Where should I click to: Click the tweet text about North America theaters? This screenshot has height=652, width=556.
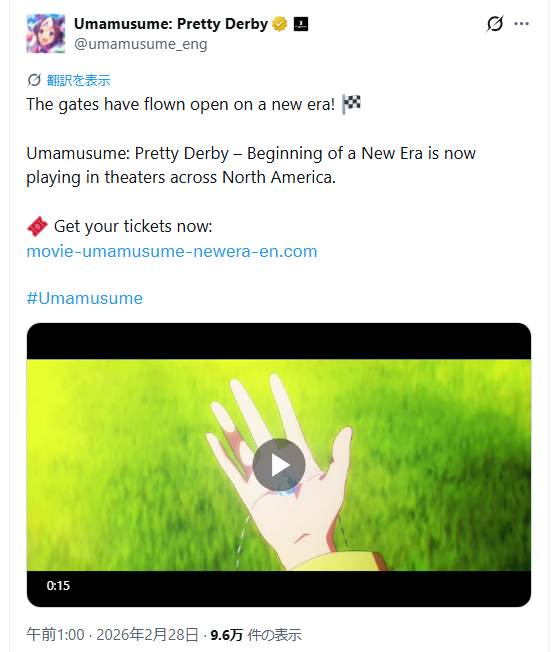251,165
